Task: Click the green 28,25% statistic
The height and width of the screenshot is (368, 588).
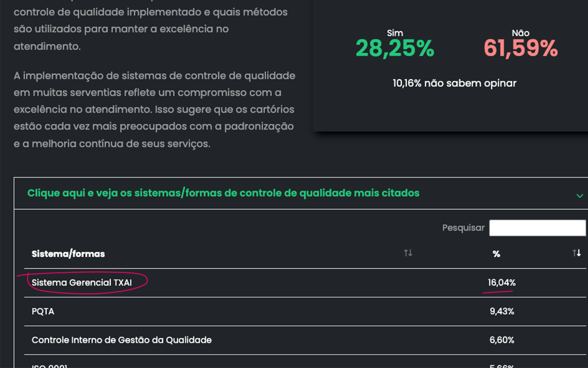Action: point(395,48)
